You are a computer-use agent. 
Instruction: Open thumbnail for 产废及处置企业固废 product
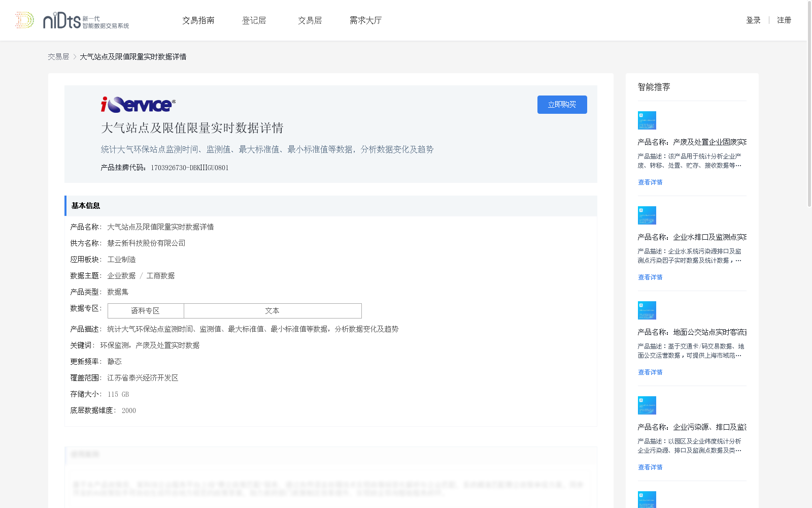[647, 120]
